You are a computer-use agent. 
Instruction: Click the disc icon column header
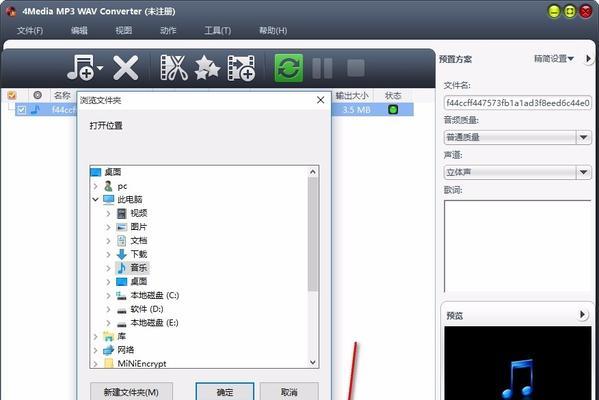37,95
